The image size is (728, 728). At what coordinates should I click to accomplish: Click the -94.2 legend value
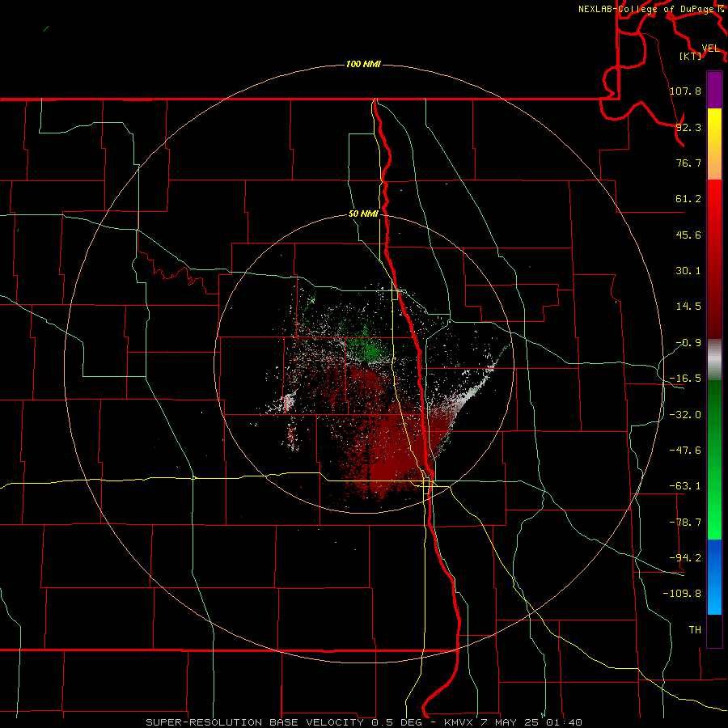click(685, 558)
